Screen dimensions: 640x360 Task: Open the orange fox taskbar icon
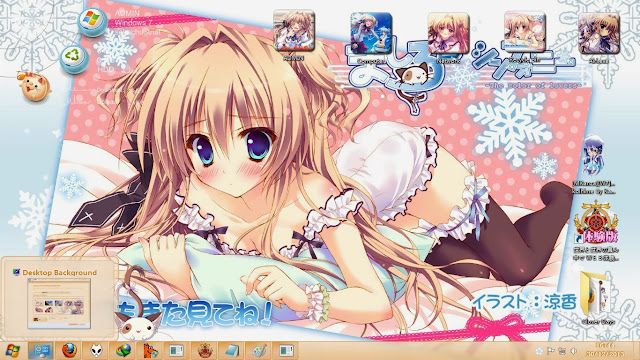(x=150, y=351)
